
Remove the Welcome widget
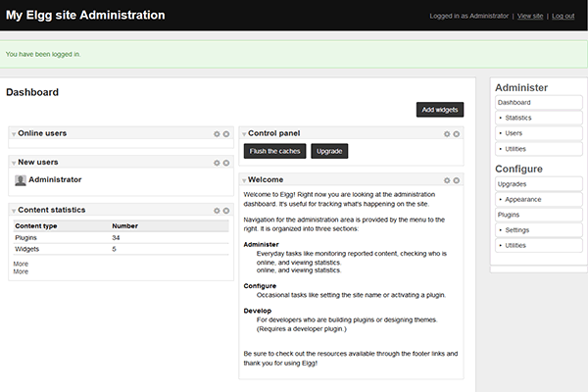457,180
